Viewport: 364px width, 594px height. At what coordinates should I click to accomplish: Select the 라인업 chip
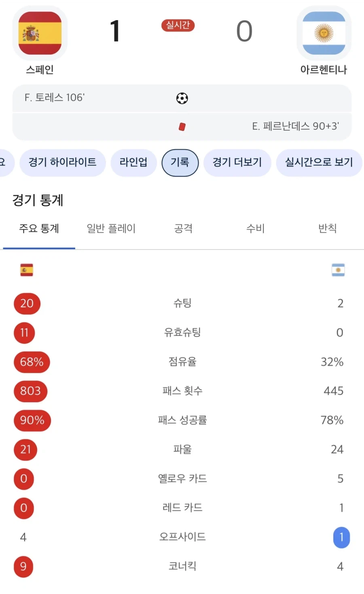click(x=133, y=163)
